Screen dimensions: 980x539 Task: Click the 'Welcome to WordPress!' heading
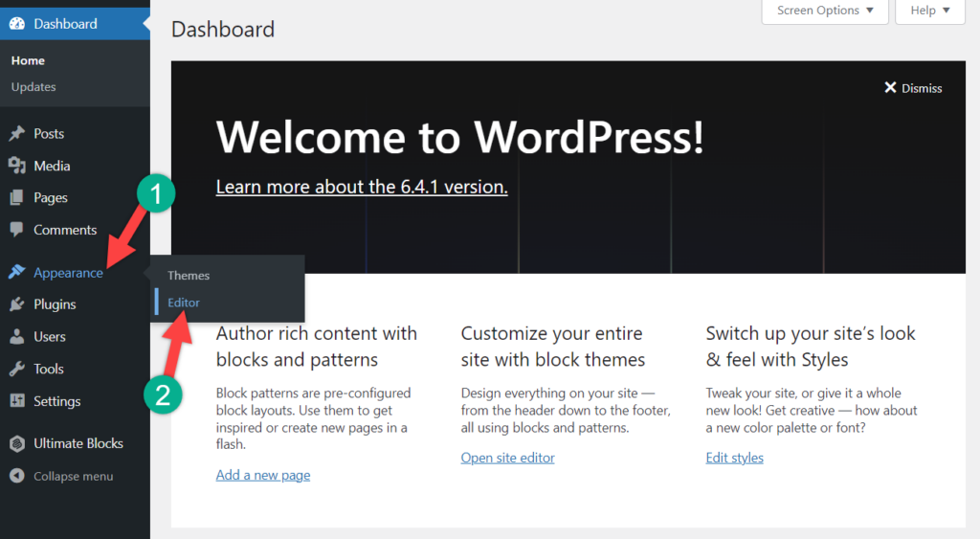[460, 136]
